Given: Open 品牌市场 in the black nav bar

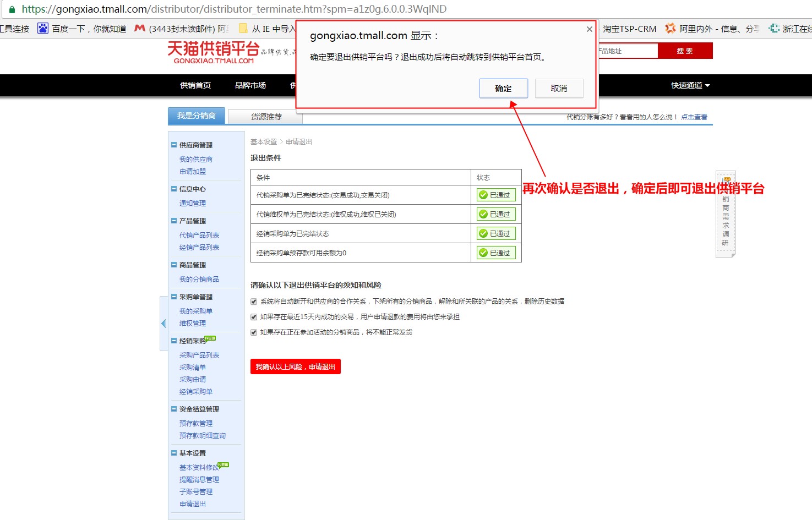Looking at the screenshot, I should click(x=250, y=85).
